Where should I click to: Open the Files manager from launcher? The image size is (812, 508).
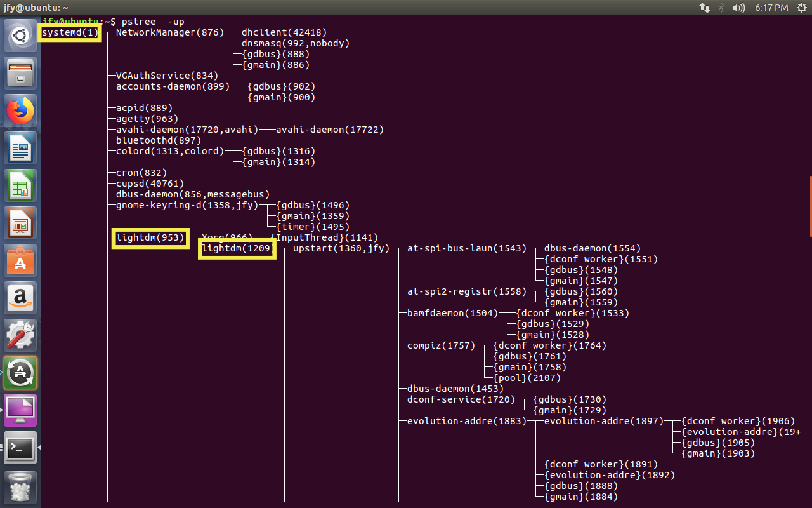20,73
